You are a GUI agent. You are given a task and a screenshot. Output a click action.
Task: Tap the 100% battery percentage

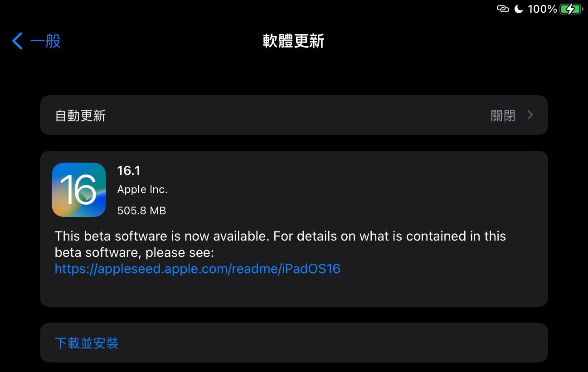542,9
